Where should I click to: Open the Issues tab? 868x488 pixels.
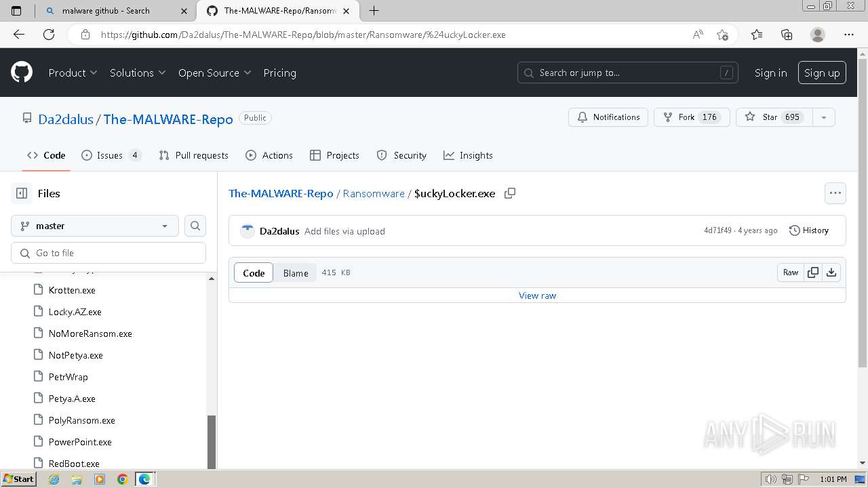(x=111, y=155)
